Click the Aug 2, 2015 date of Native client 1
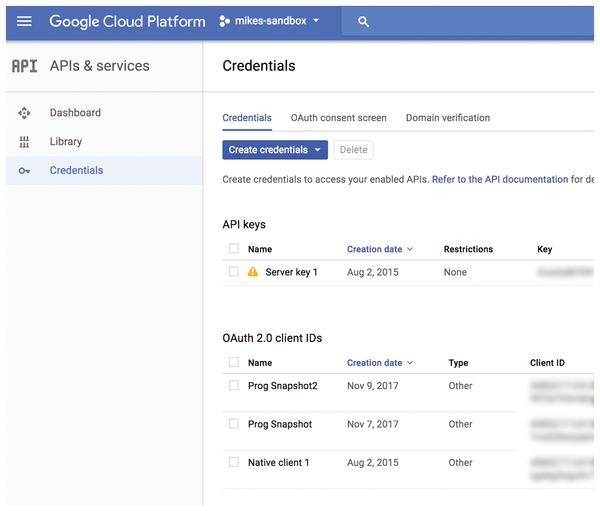 click(373, 462)
